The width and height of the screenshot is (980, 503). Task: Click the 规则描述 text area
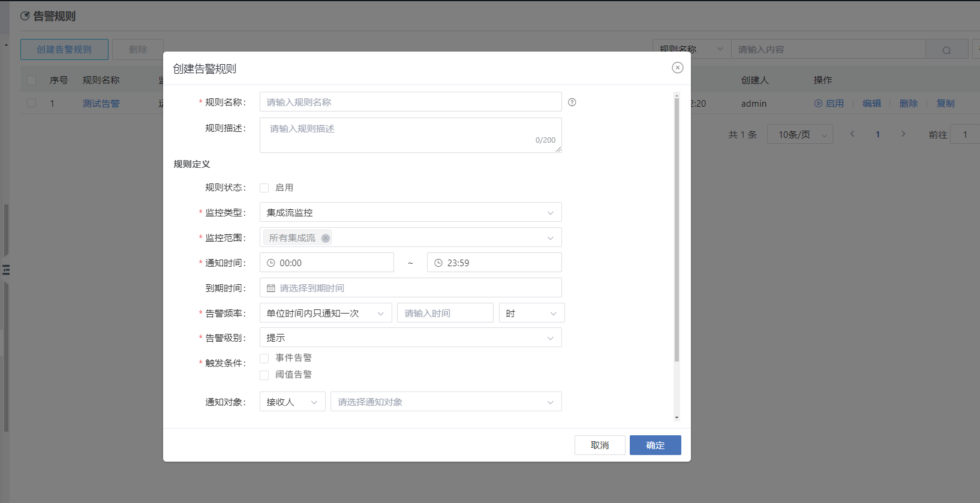pyautogui.click(x=411, y=135)
